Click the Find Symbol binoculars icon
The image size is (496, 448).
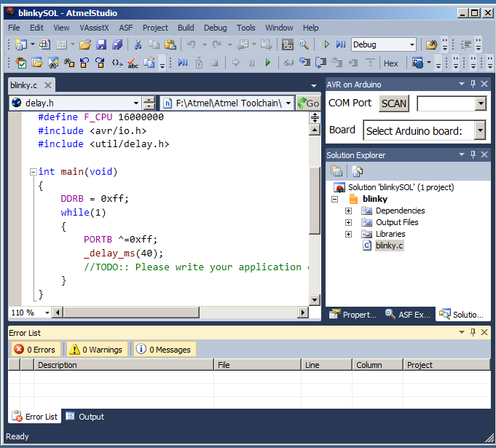[53, 63]
